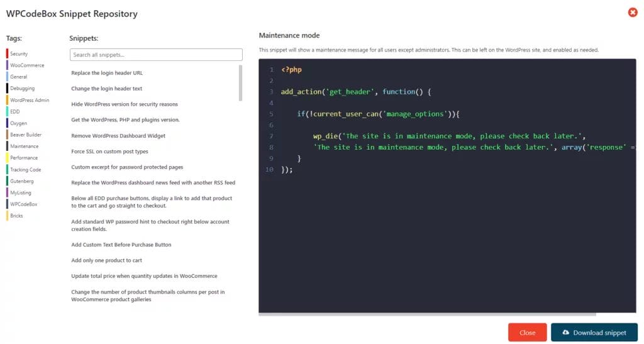The height and width of the screenshot is (344, 644).
Task: Select the Oxygen tag
Action: [x=18, y=123]
